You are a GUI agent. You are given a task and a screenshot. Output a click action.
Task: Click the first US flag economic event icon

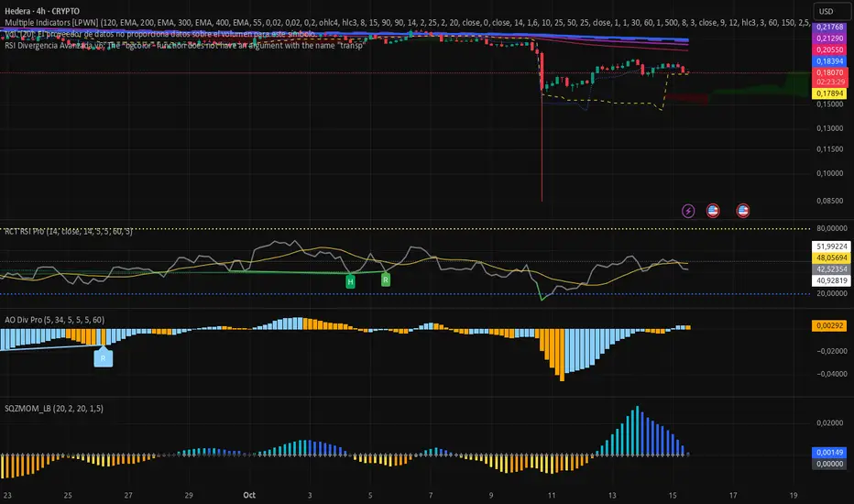(x=714, y=210)
